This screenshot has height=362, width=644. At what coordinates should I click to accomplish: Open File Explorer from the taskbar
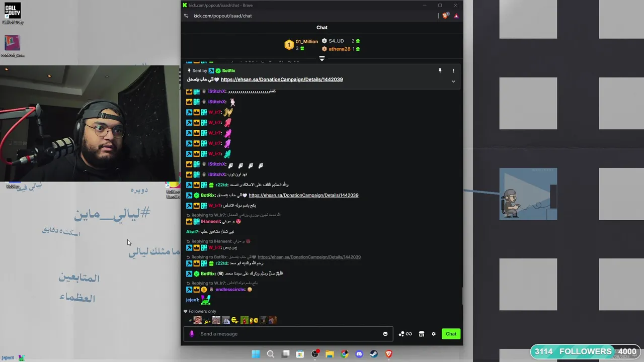tap(330, 354)
